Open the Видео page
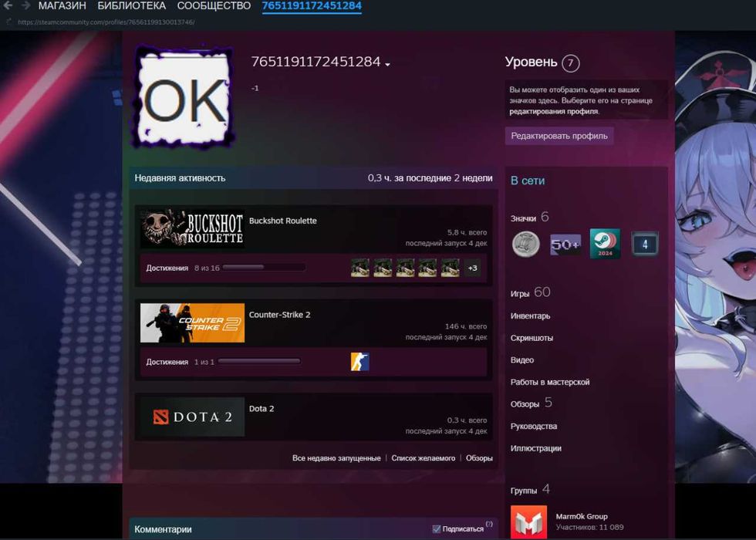Viewport: 756px width, 540px height. tap(522, 360)
